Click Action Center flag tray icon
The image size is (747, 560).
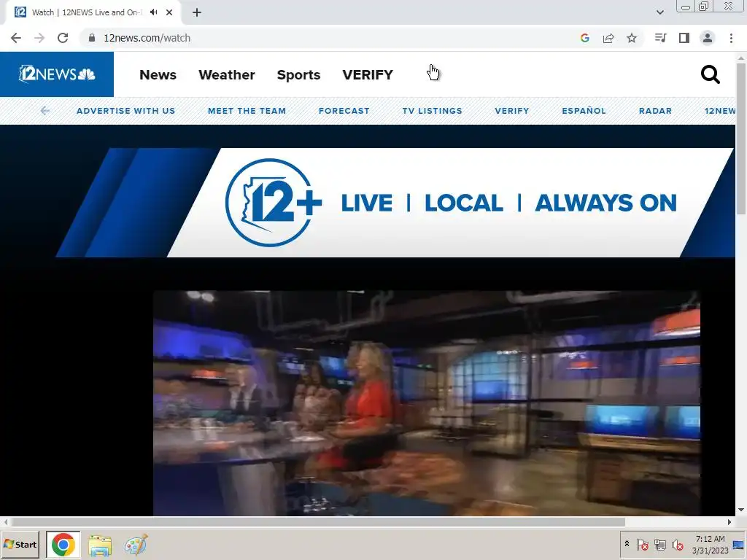tap(642, 545)
